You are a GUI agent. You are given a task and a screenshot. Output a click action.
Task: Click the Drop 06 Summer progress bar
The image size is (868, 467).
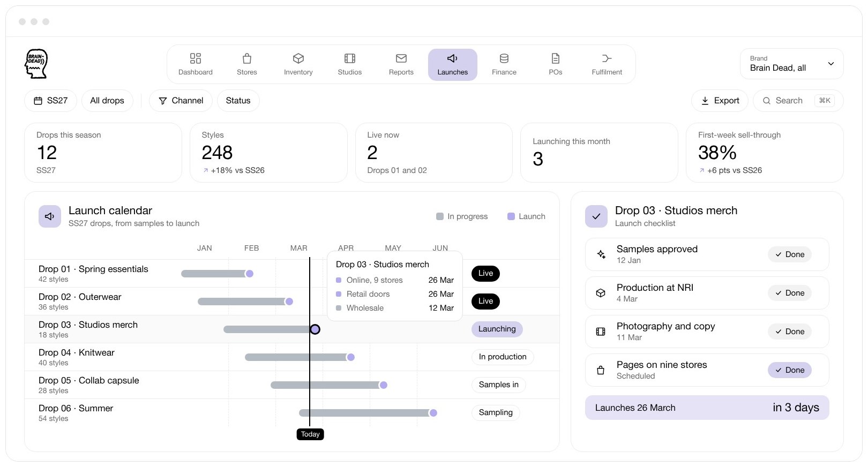(x=364, y=413)
